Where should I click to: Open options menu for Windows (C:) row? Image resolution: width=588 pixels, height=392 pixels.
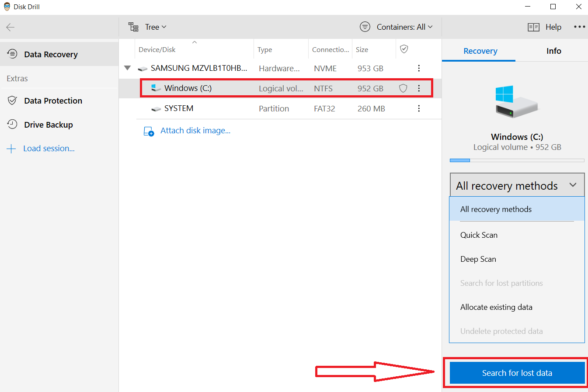click(419, 88)
